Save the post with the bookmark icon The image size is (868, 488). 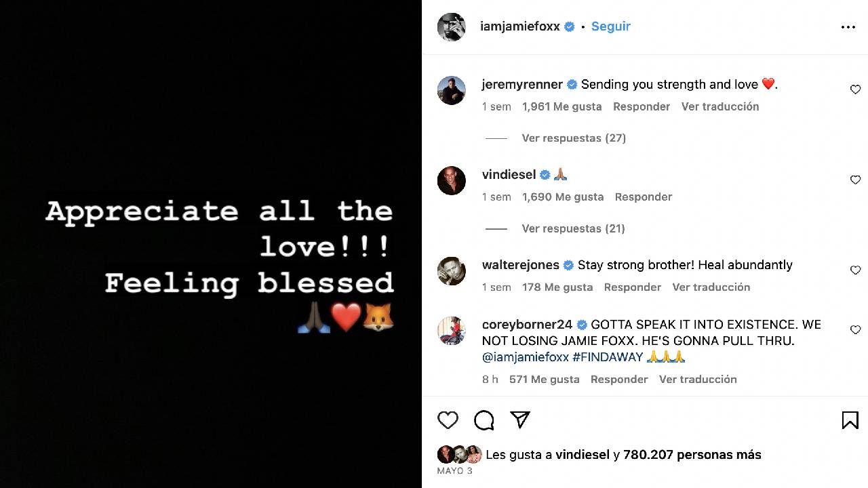(850, 420)
